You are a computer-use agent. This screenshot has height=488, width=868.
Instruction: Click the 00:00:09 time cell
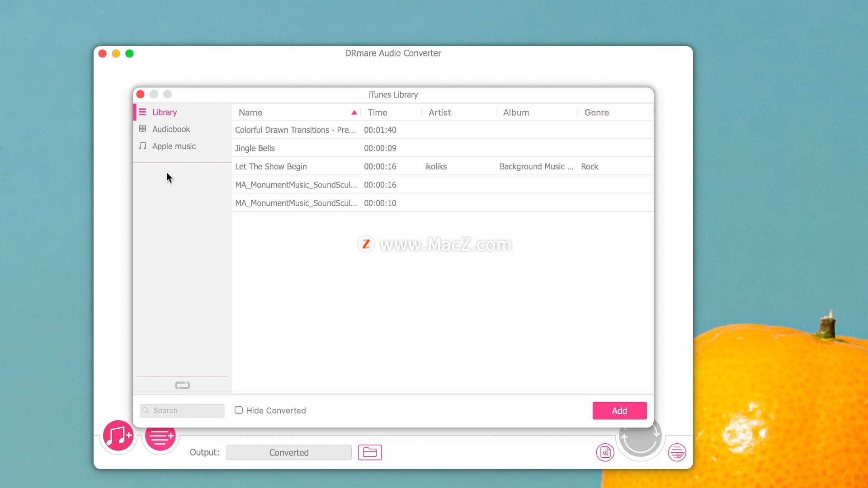tap(380, 148)
